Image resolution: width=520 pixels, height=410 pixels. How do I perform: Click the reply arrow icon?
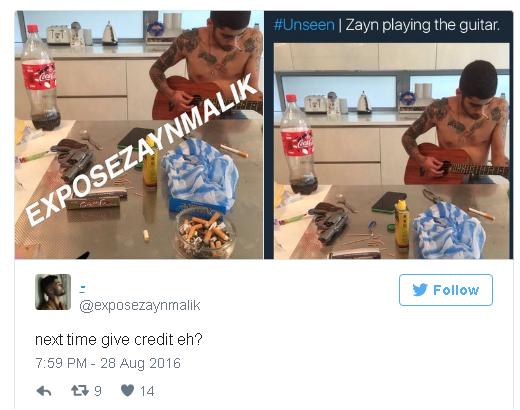pyautogui.click(x=44, y=391)
